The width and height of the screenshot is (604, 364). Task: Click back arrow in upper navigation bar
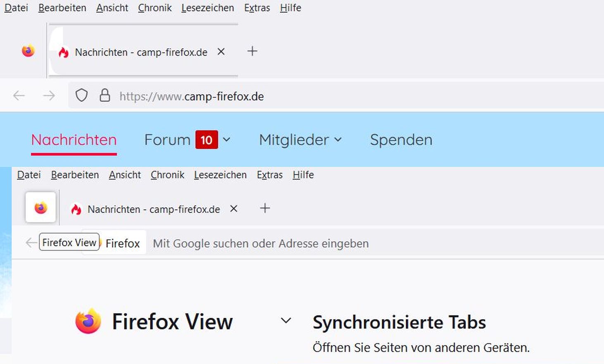pos(19,96)
